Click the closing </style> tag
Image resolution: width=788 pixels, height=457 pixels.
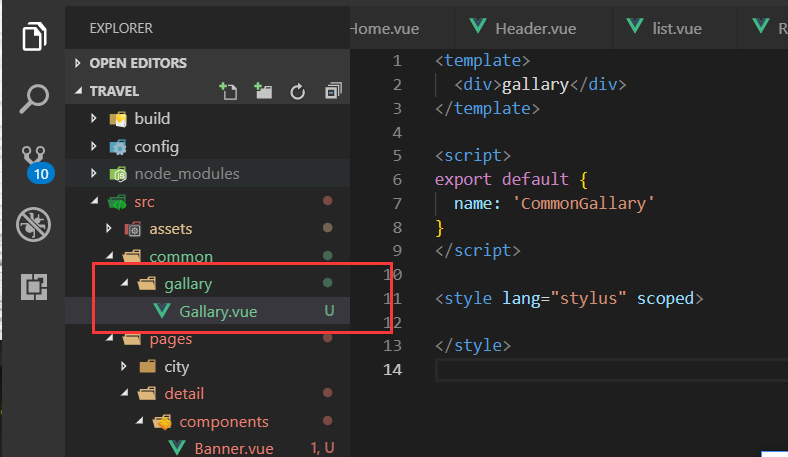click(473, 345)
